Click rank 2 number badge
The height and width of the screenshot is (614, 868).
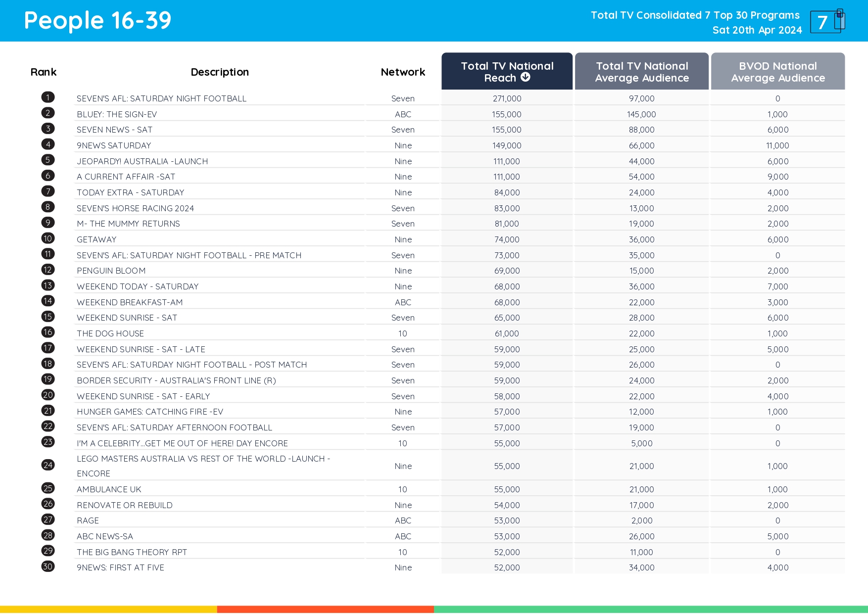coord(48,113)
